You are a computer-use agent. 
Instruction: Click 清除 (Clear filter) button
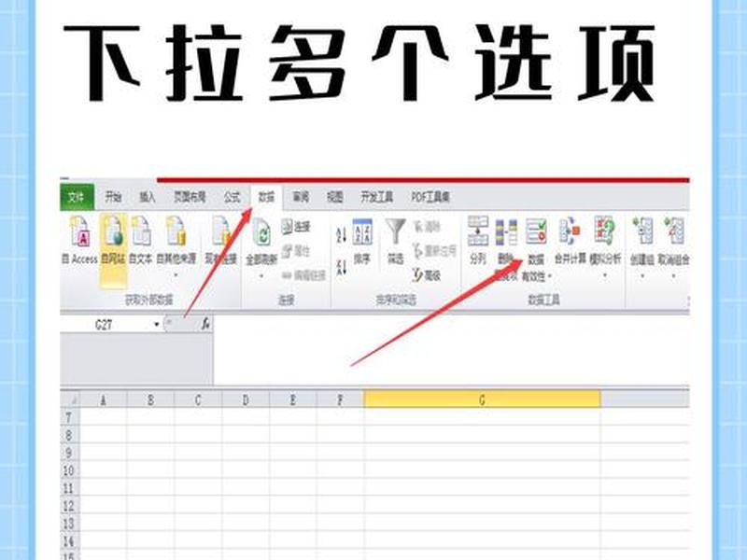427,227
